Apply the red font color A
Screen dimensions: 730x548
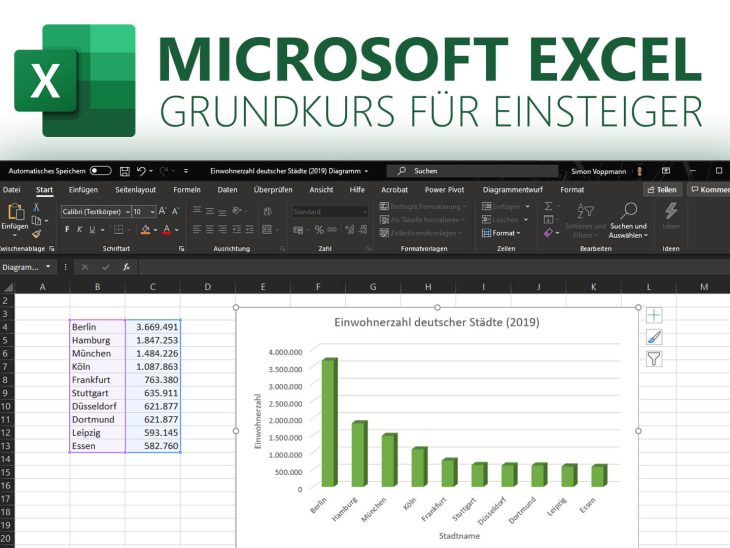pyautogui.click(x=167, y=230)
